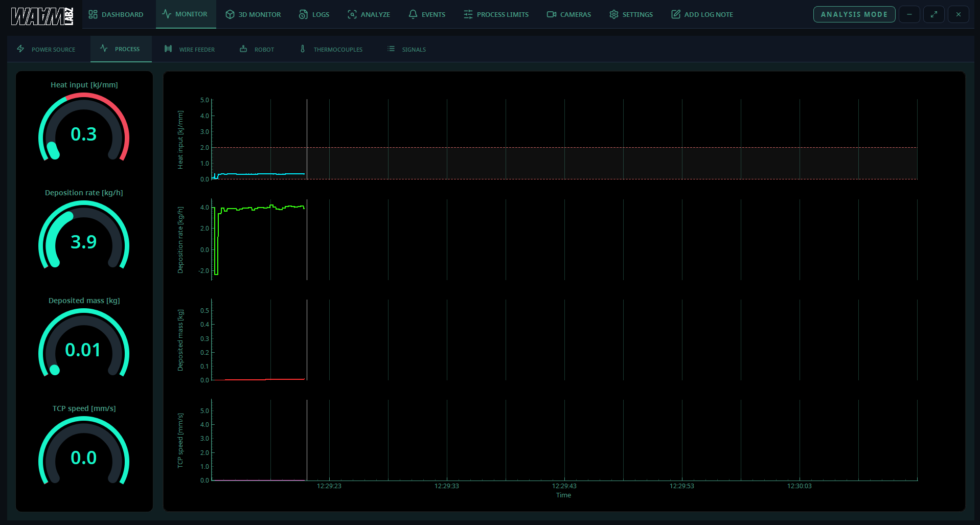
Task: Select the Process tab
Action: [x=121, y=49]
